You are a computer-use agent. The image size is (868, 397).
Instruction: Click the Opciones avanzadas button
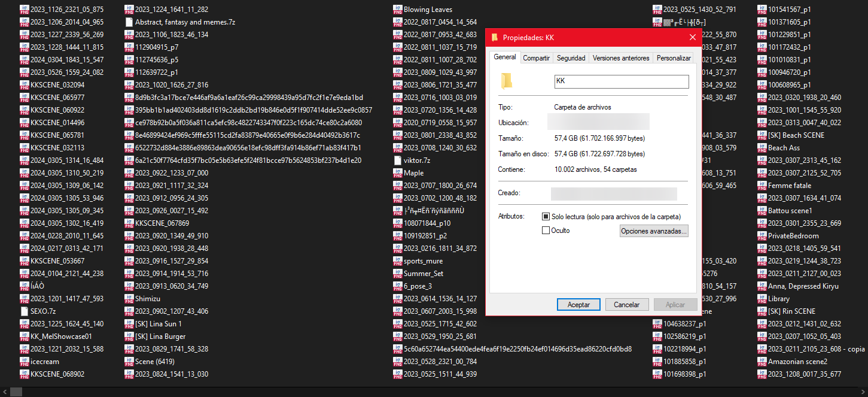654,231
